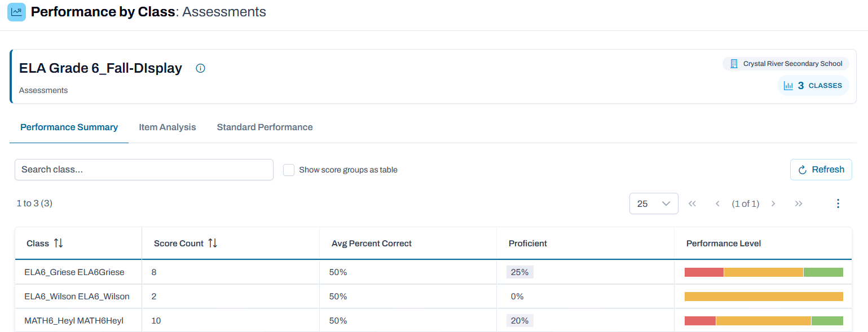Click the school building icon

point(734,64)
